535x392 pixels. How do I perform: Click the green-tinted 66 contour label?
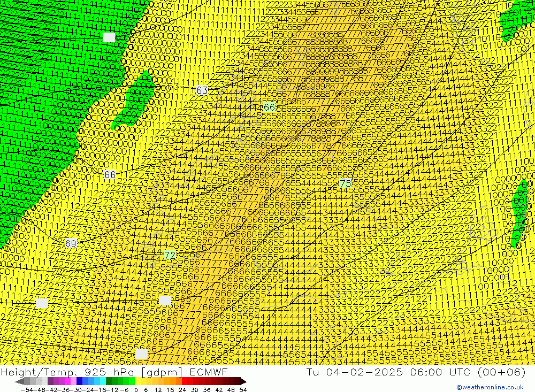(x=269, y=107)
